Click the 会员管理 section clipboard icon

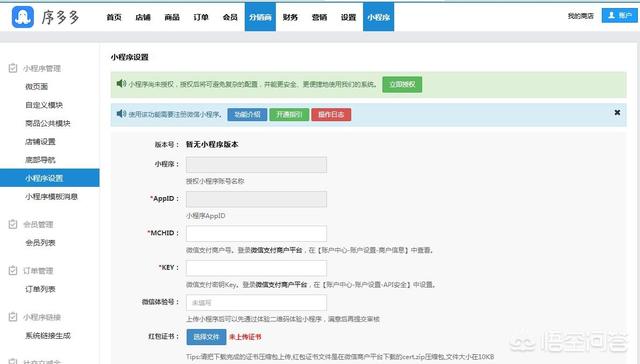pos(13,224)
